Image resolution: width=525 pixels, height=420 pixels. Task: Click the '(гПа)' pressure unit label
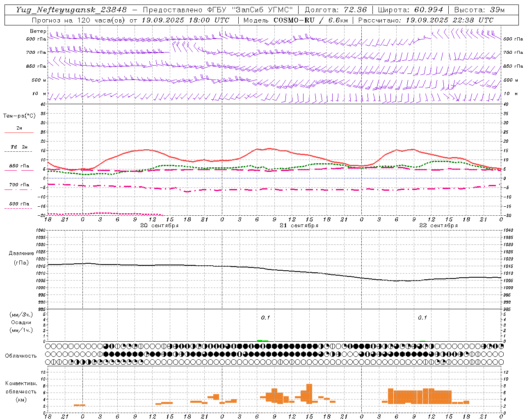(21, 263)
